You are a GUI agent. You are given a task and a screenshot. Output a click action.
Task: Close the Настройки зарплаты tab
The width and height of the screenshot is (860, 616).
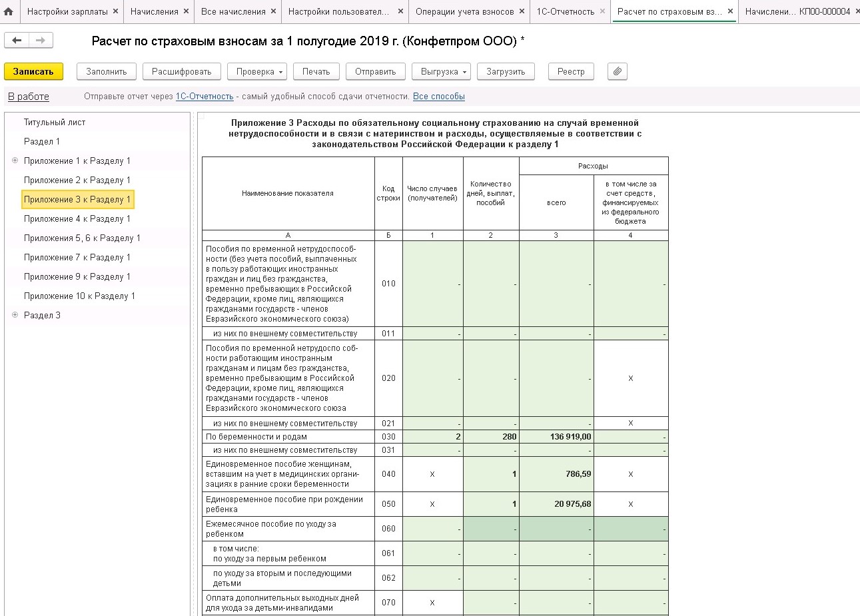pos(115,11)
